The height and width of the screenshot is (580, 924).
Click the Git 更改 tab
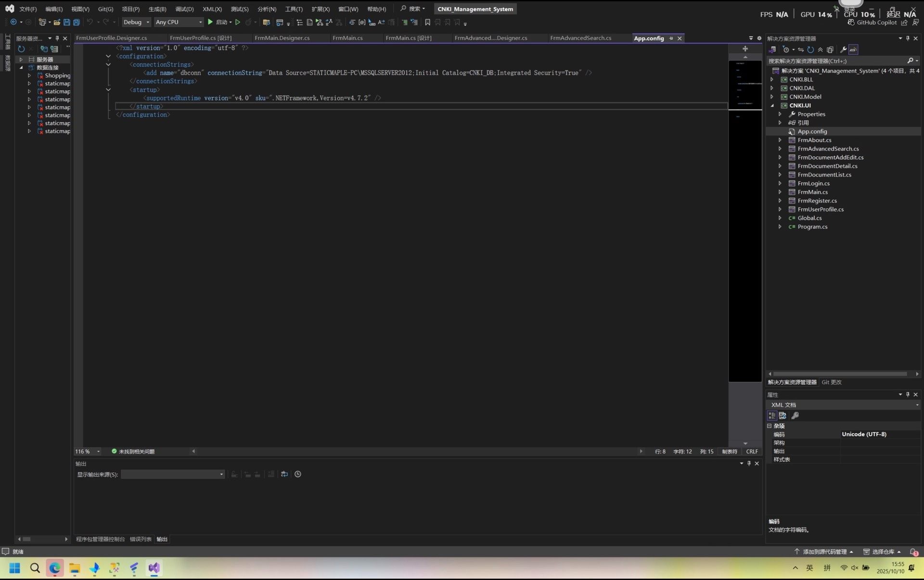pyautogui.click(x=832, y=382)
